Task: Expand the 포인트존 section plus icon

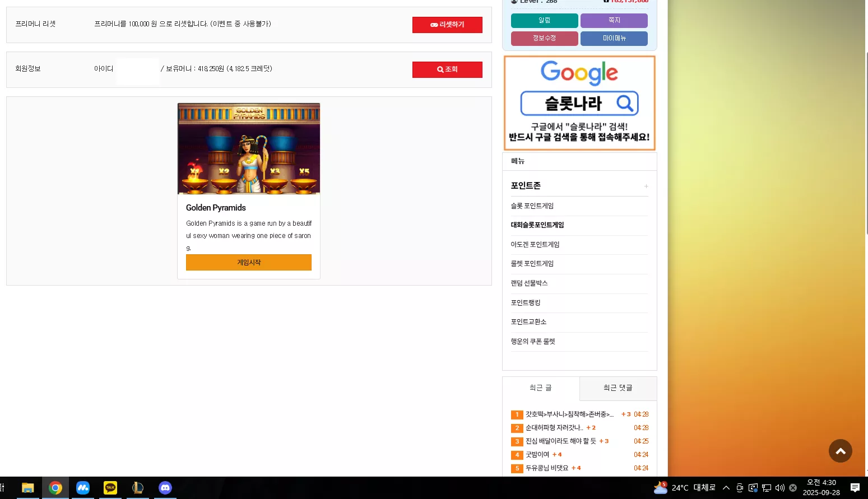Action: 646,186
